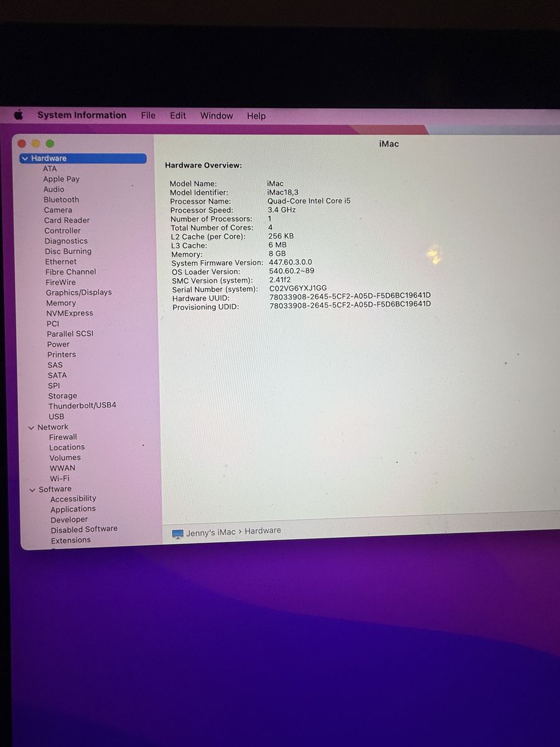Open the Edit menu
This screenshot has width=560, height=747.
(x=178, y=115)
